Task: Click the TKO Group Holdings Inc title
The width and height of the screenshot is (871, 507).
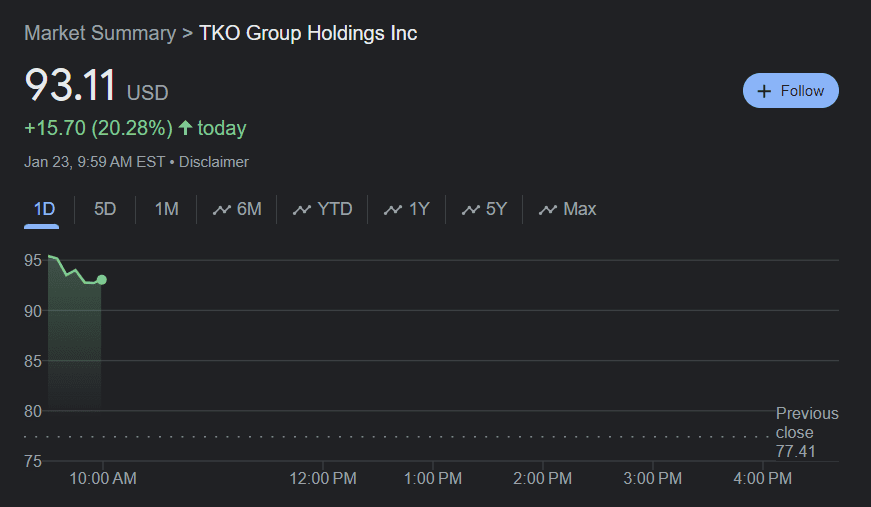Action: coord(308,33)
